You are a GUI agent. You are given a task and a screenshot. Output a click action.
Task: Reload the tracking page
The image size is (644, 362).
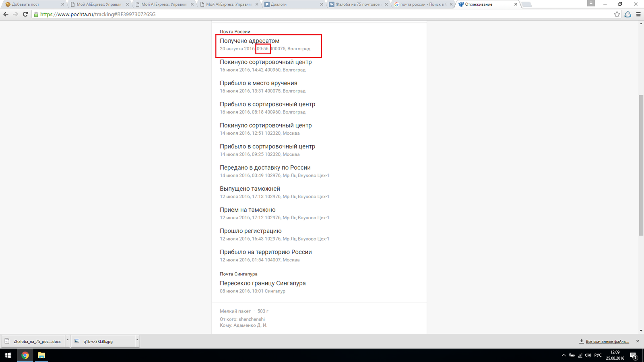pos(25,14)
